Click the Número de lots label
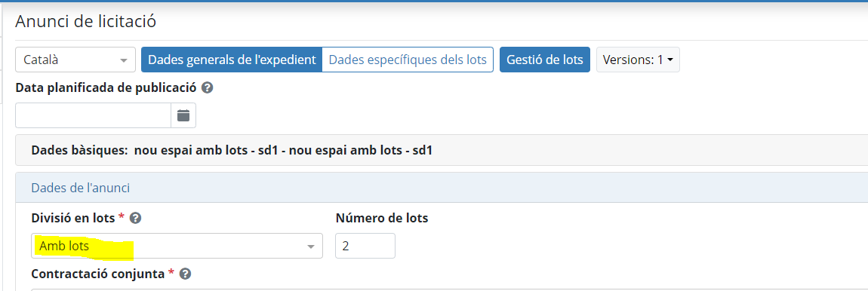Image resolution: width=868 pixels, height=291 pixels. tap(382, 218)
